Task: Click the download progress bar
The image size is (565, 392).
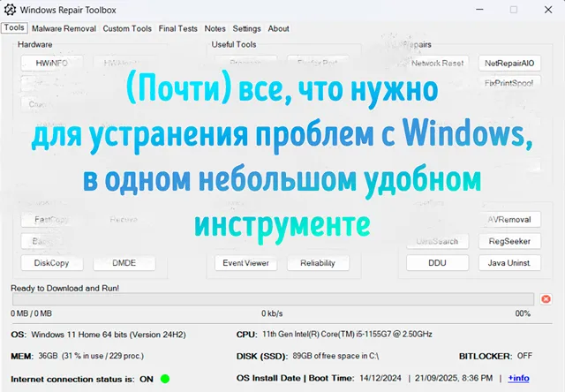Action: (273, 299)
